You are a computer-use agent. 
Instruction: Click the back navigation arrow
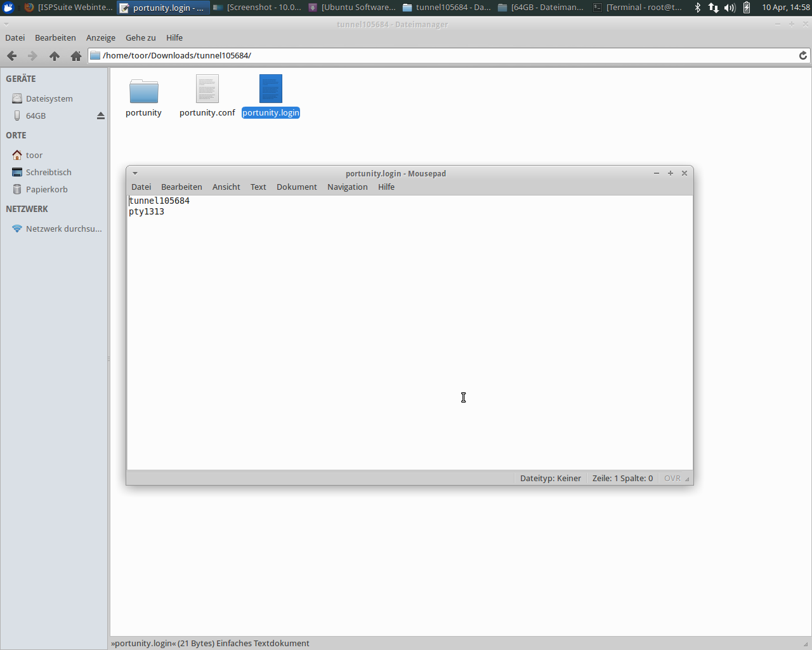tap(12, 56)
